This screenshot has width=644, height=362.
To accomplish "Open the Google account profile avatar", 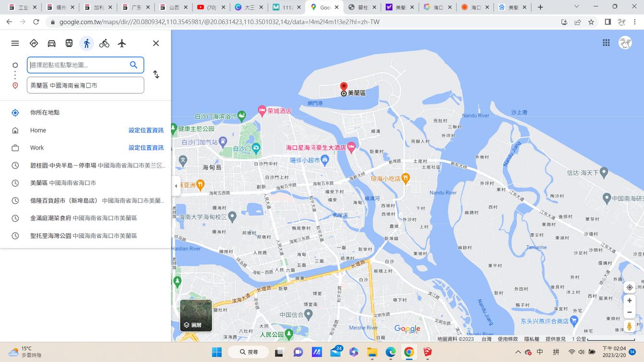I will coord(625,43).
